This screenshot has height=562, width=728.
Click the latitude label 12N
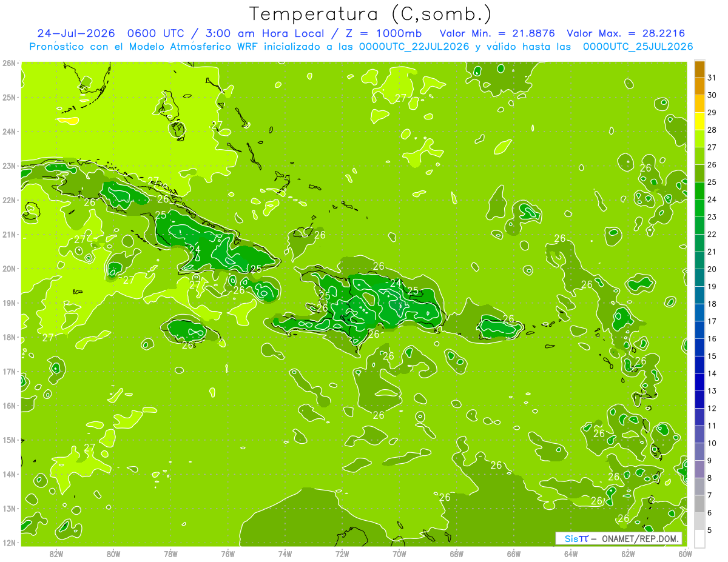(x=9, y=543)
